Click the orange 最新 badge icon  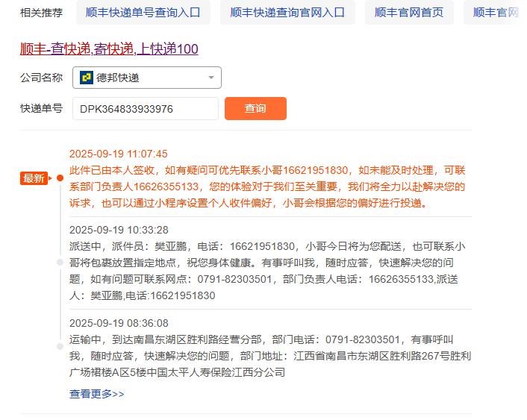[35, 178]
